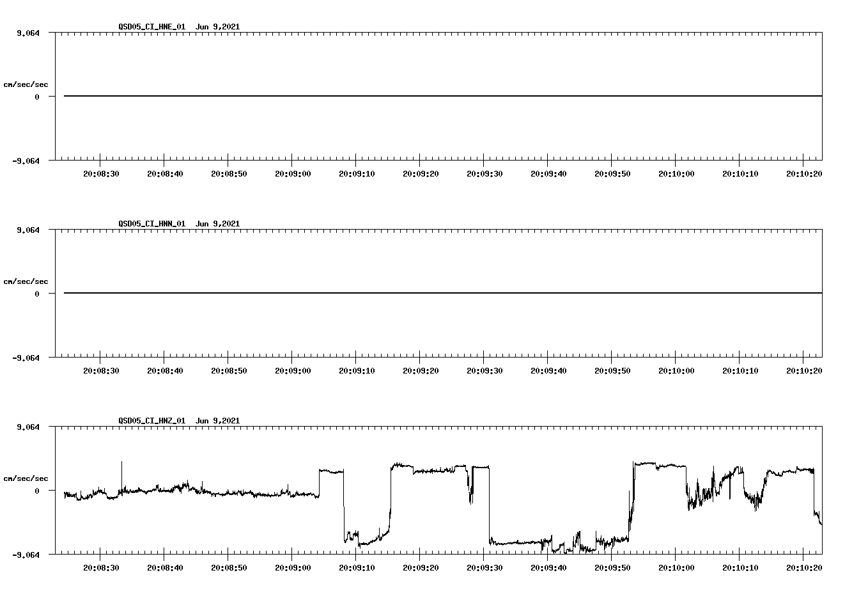Screen dimensions: 868x591
Task: Click the 20:08:30 time label under HNE plot
Action: pos(101,174)
